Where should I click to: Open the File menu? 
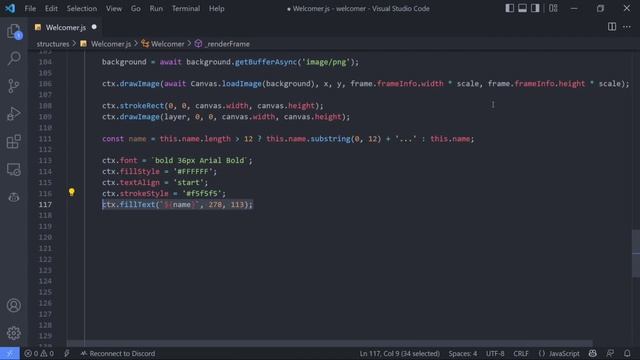pyautogui.click(x=30, y=9)
